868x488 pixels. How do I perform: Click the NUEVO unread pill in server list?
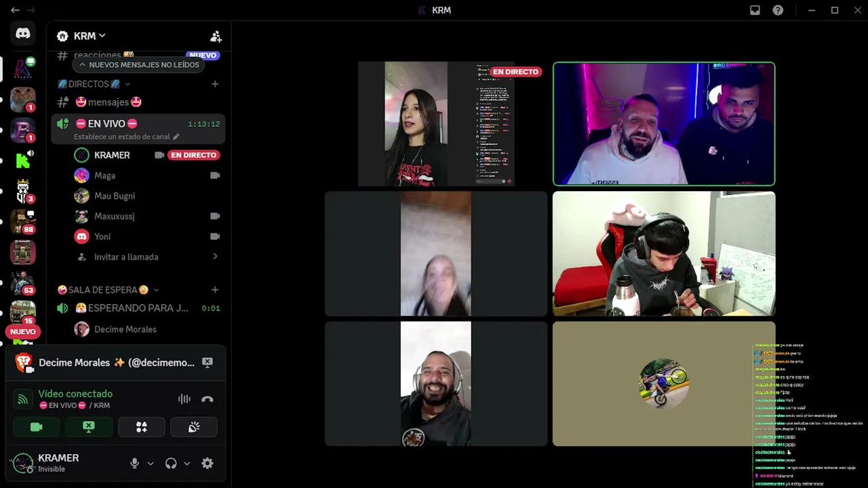[23, 332]
